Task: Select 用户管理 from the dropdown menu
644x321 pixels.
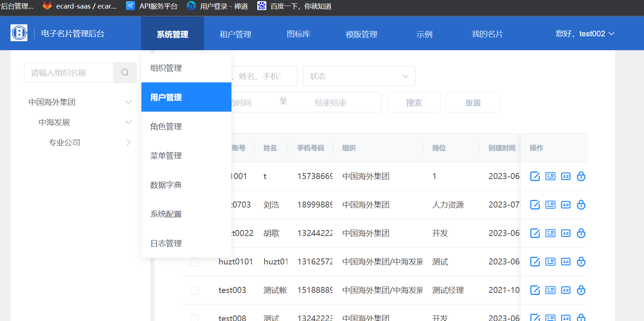Action: [186, 97]
